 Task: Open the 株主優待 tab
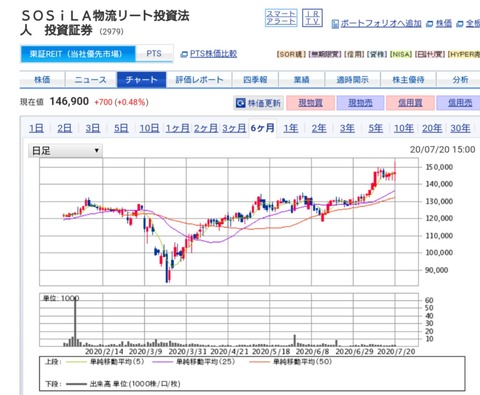408,80
